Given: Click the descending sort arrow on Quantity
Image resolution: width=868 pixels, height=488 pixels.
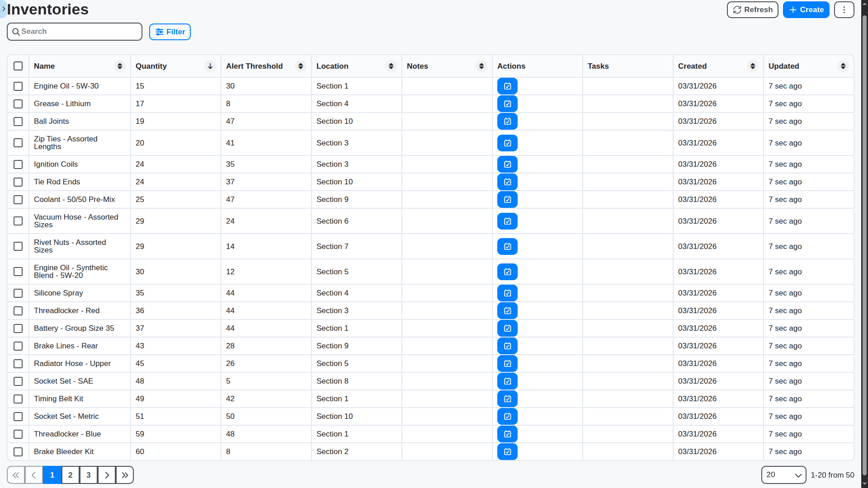Looking at the screenshot, I should (210, 66).
